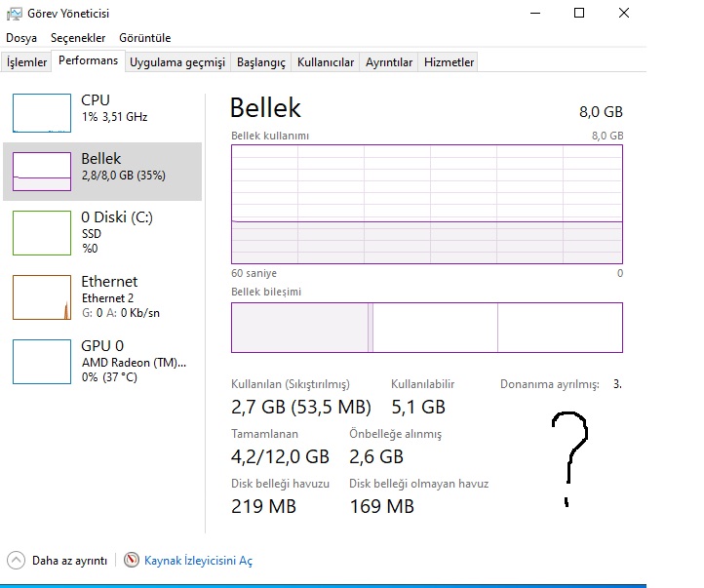This screenshot has height=588, width=704.
Task: Click the Bellek bileşimi composition bar
Action: [x=426, y=327]
